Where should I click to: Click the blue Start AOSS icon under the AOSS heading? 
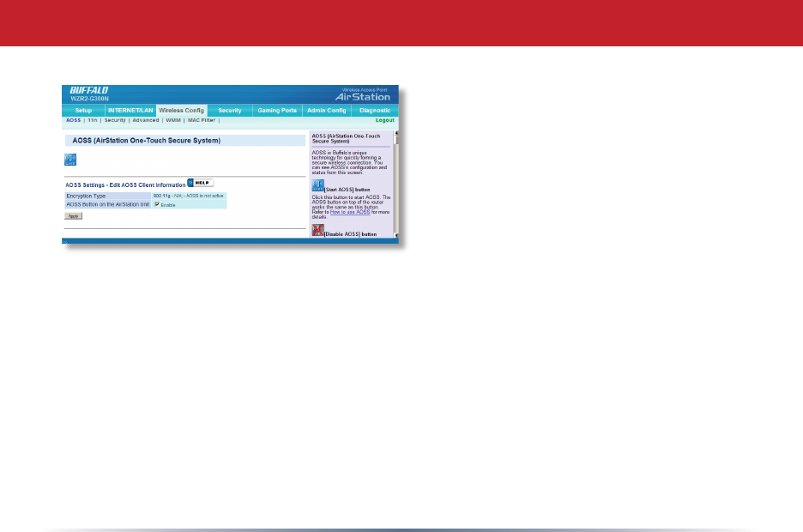click(x=70, y=160)
